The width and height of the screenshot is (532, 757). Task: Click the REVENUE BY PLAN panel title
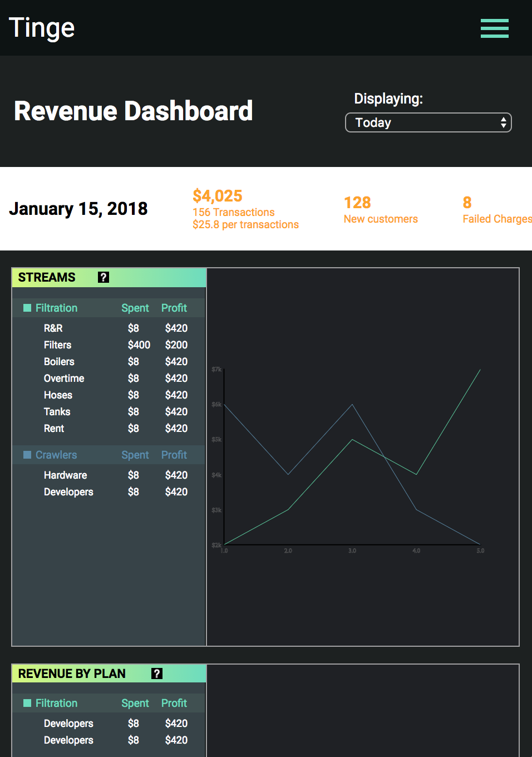72,674
